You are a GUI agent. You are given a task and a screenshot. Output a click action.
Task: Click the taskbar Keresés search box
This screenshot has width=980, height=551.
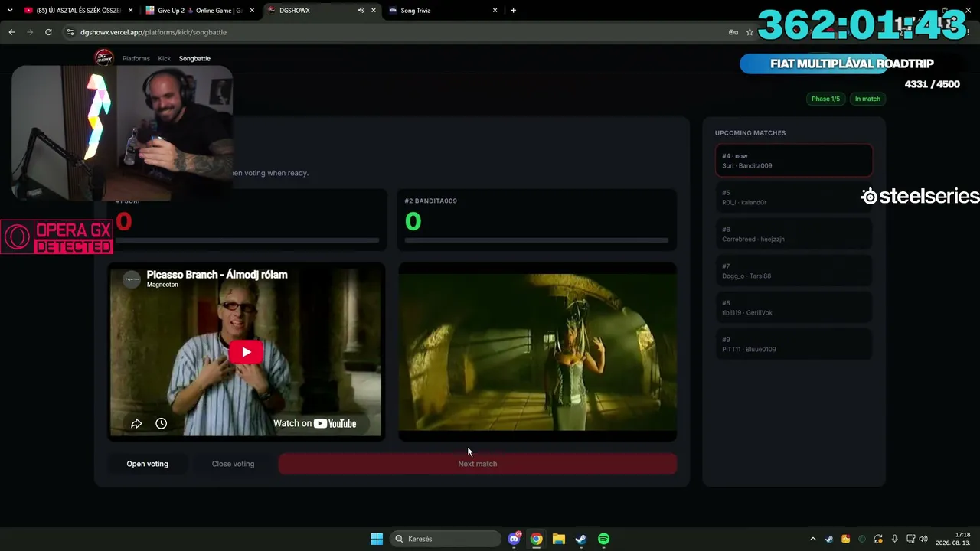[445, 539]
